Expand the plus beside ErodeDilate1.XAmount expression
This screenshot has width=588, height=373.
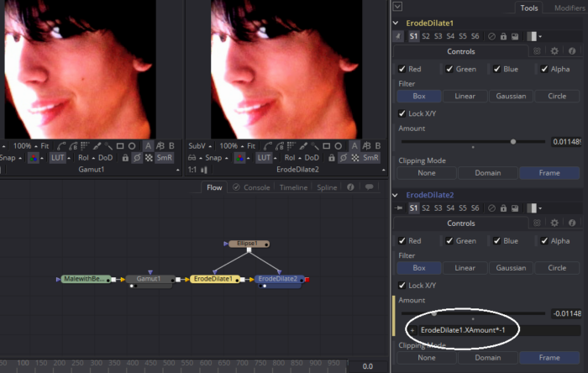point(412,330)
